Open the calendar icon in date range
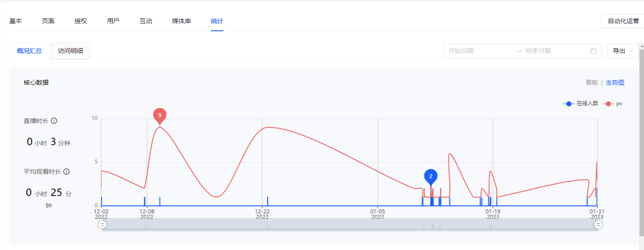Screen dimensions: 644x250 pyautogui.click(x=594, y=51)
